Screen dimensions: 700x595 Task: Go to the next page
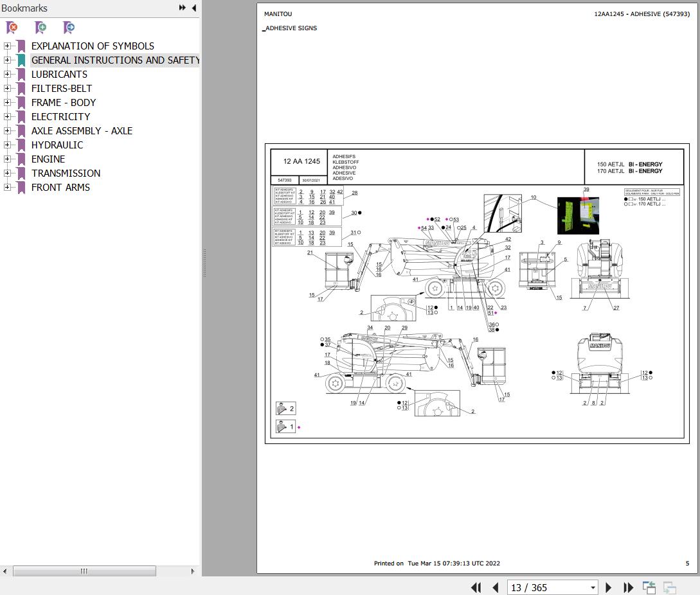608,587
